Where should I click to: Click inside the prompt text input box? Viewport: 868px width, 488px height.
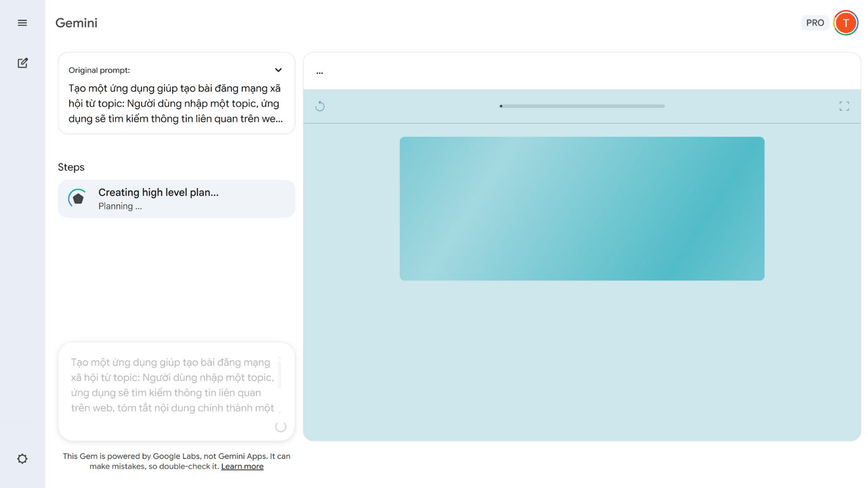(173, 385)
